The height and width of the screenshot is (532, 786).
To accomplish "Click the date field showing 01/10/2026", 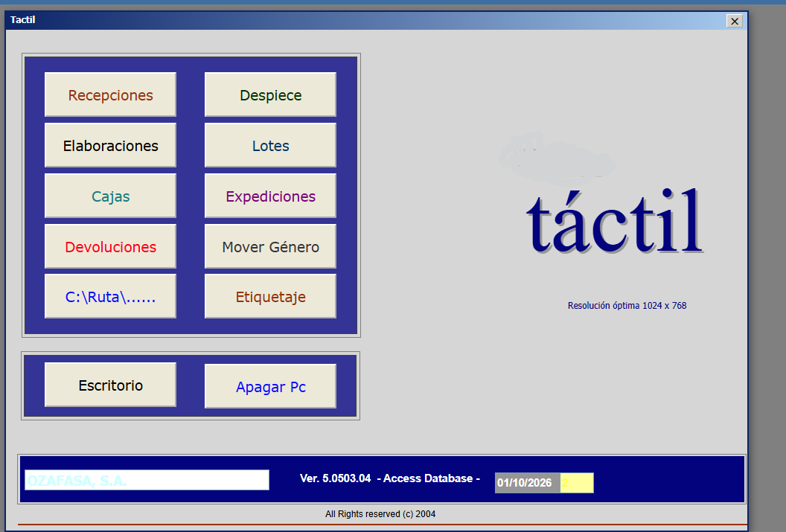I will [x=527, y=483].
